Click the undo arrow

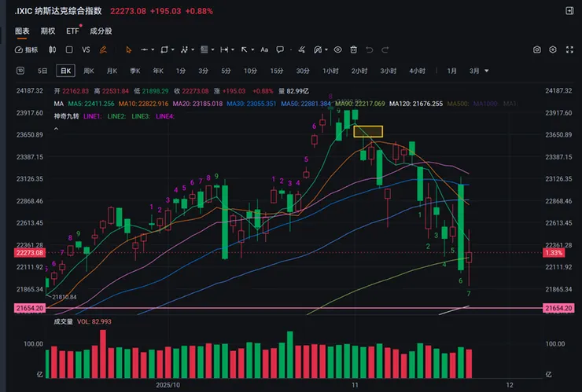coord(369,49)
